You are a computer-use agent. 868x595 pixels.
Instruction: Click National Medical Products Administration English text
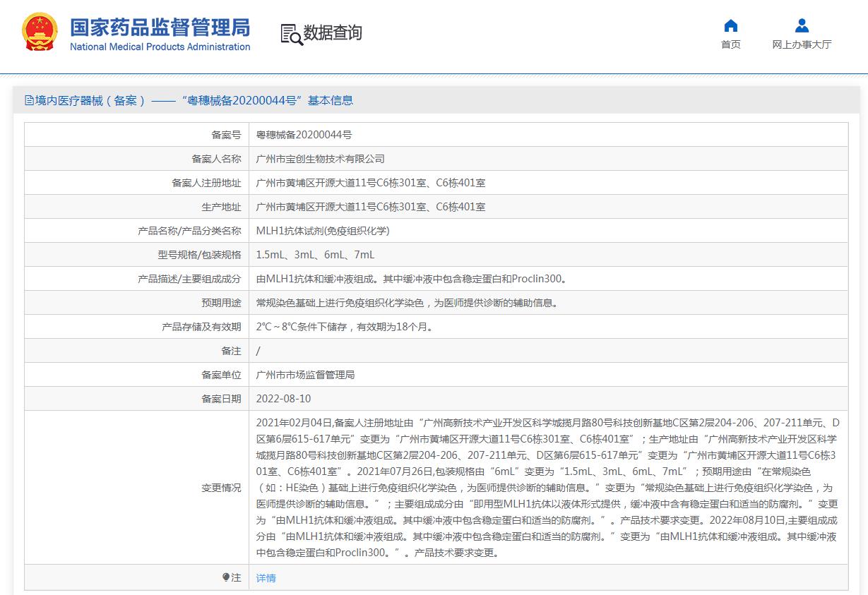pyautogui.click(x=160, y=47)
